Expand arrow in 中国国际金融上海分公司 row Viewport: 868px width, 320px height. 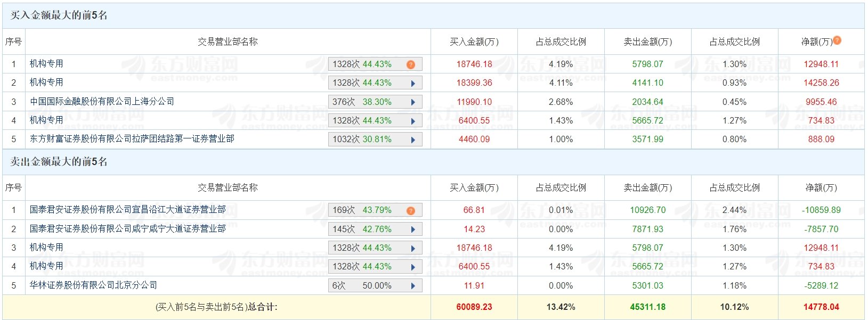[x=413, y=102]
